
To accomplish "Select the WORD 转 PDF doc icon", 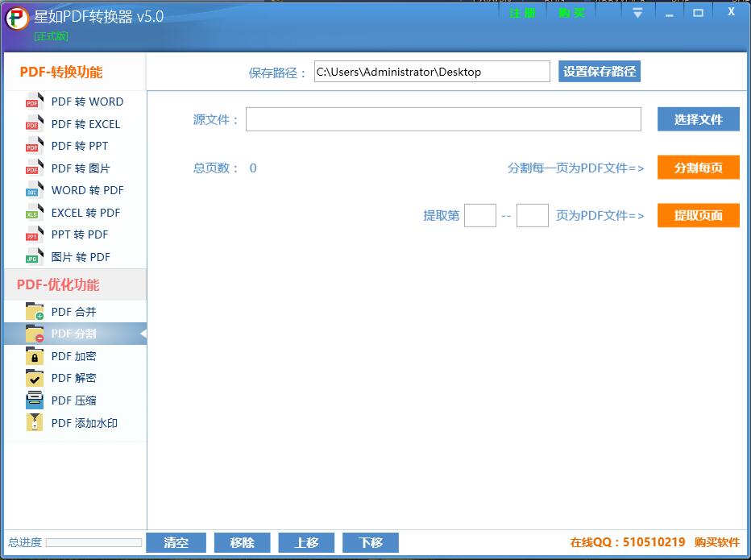I will 35,190.
